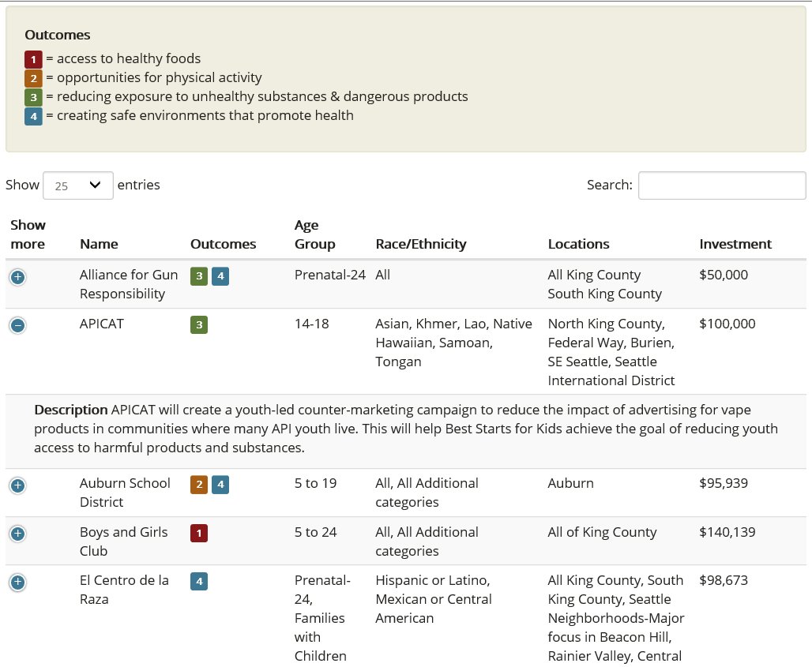Click 'reducing exposure to unhealthy substances' legend text
The width and height of the screenshot is (812, 667).
click(x=262, y=97)
